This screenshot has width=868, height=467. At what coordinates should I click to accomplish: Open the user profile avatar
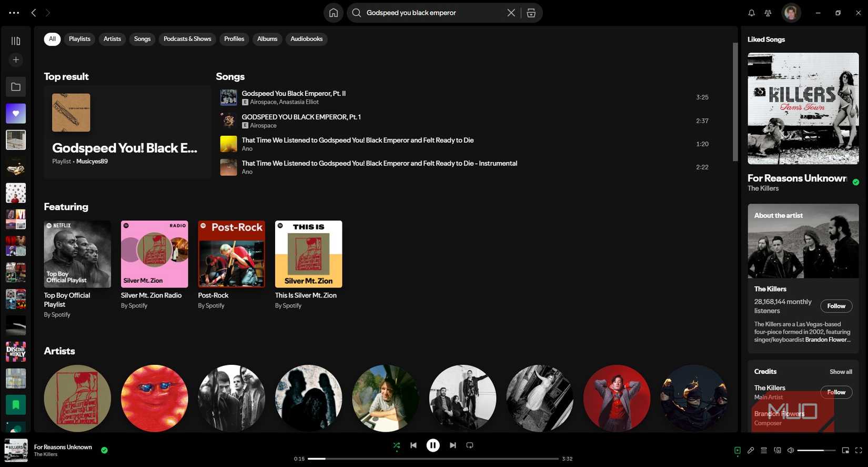[x=791, y=13]
